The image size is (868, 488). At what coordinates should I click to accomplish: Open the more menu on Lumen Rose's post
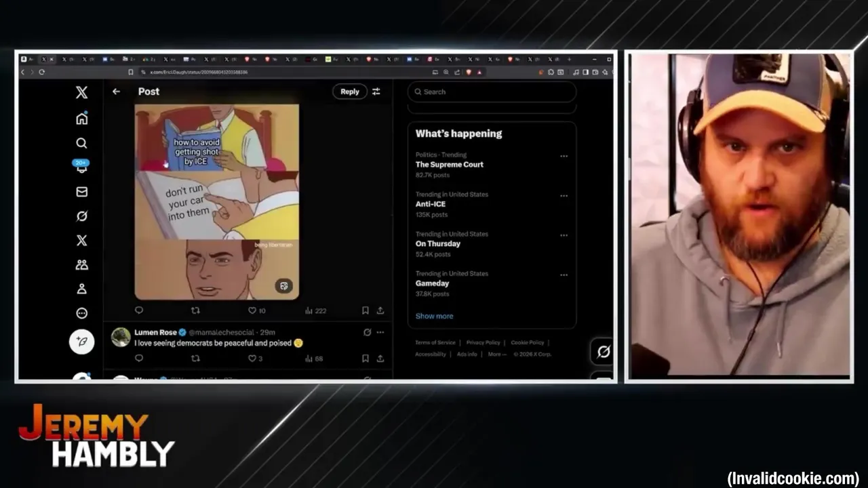pyautogui.click(x=380, y=332)
